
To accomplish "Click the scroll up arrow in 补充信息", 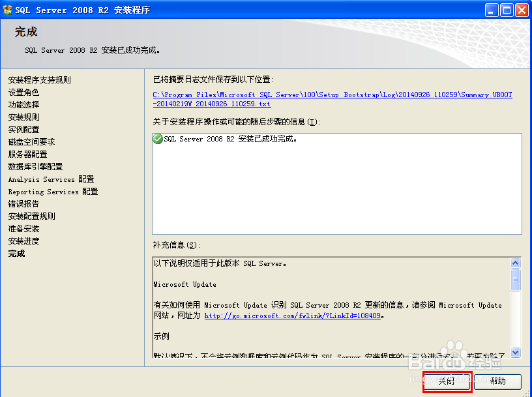I will [x=515, y=263].
